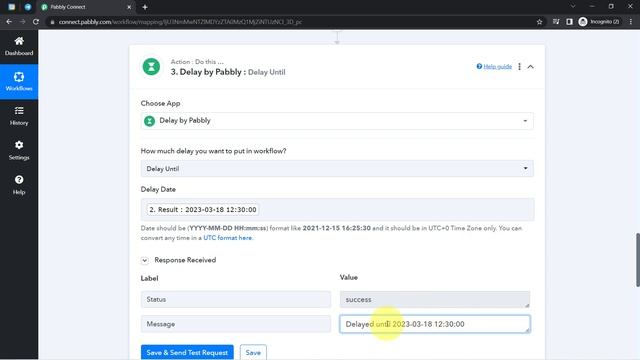The height and width of the screenshot is (360, 640).
Task: Click Save & Send Test Request button
Action: 187,352
